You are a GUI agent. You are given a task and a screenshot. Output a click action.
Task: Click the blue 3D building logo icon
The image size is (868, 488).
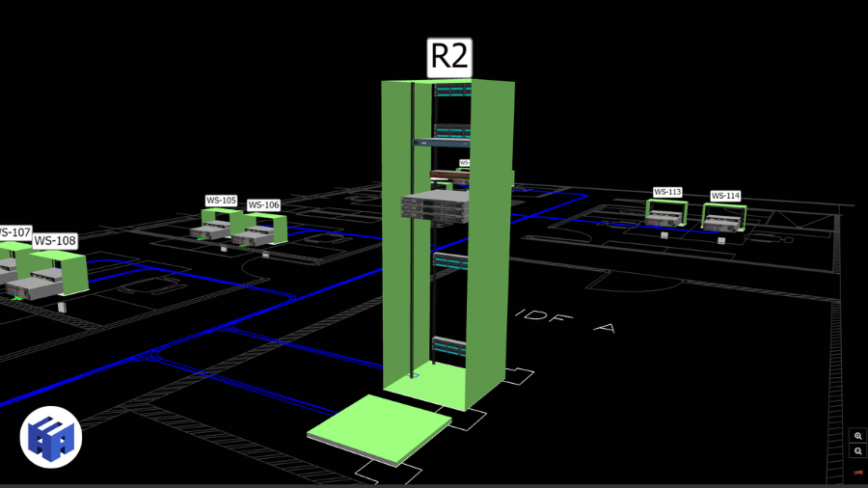(51, 437)
